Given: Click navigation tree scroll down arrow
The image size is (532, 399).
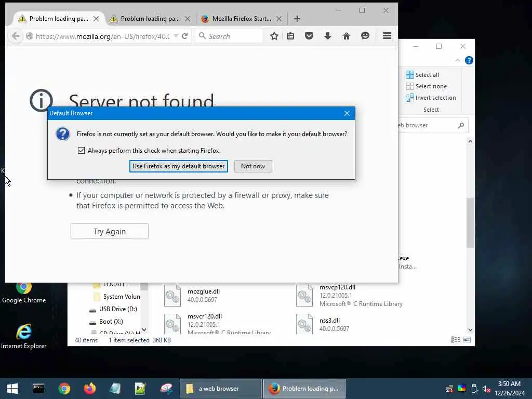Looking at the screenshot, I should click(144, 330).
